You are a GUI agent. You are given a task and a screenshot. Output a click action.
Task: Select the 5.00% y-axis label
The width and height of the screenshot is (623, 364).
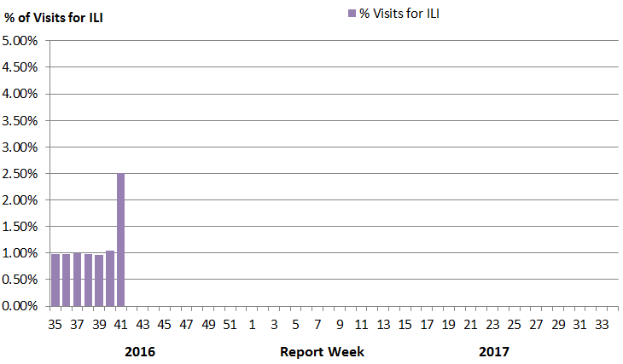pos(21,41)
